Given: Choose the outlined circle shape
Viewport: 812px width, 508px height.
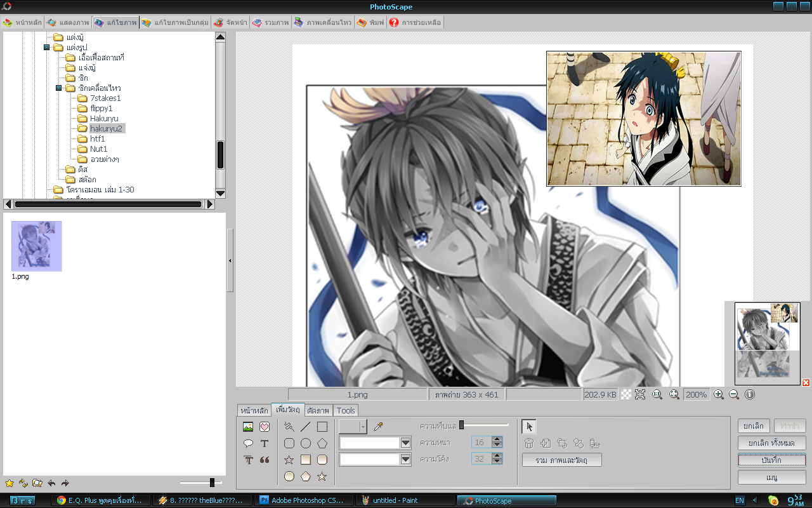Looking at the screenshot, I should (x=306, y=443).
